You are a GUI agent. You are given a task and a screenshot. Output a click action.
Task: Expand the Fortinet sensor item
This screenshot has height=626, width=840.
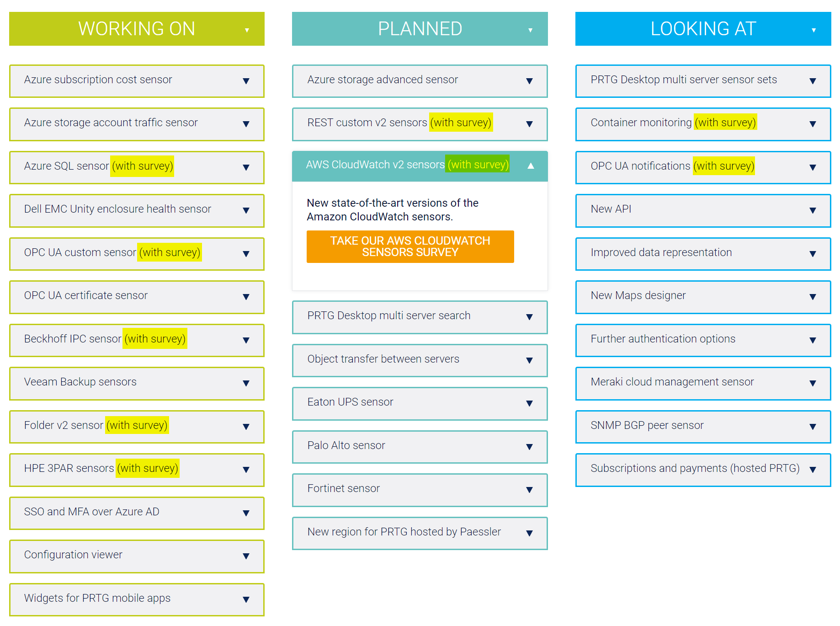pos(529,490)
